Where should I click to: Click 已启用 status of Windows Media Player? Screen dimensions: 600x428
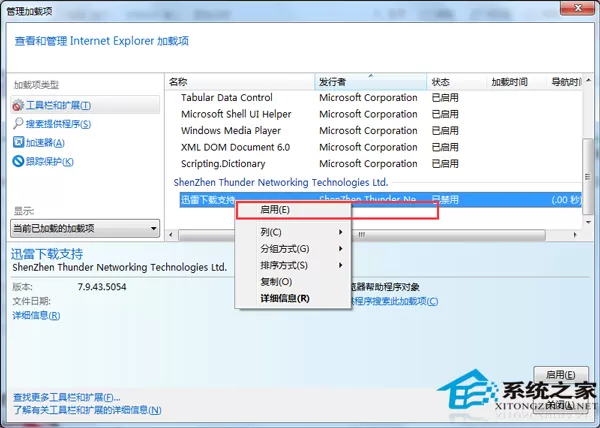point(445,130)
